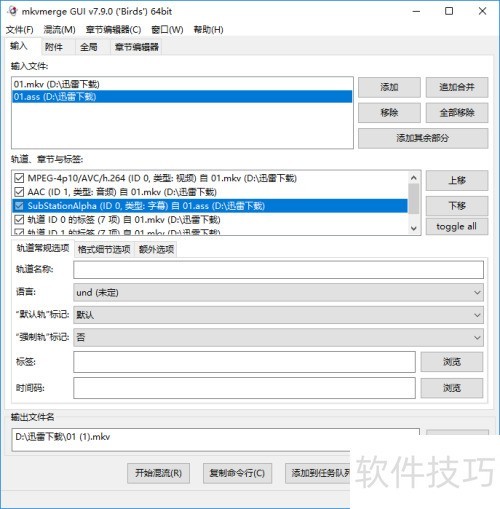The width and height of the screenshot is (500, 509).
Task: Click the 时间码 input field
Action: (x=244, y=388)
